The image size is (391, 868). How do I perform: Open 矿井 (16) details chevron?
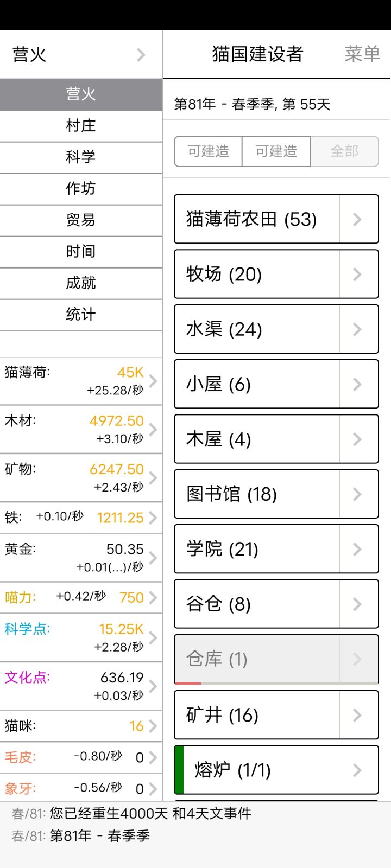coord(357,715)
